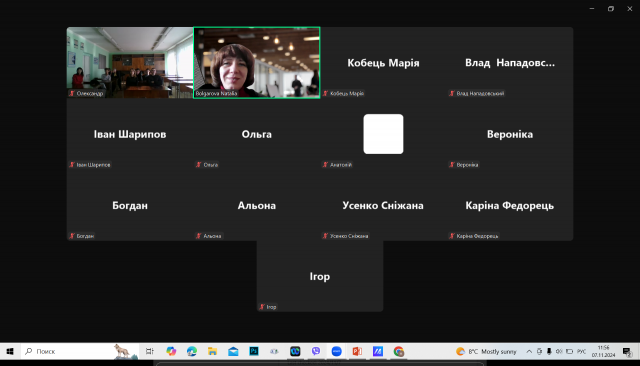Click the large Альона name in the tile
640x366 pixels.
257,205
